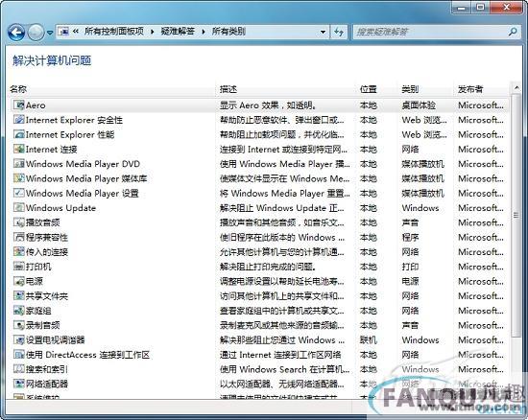528x420 pixels.
Task: Launch the 打印机 troubleshooter
Action: coord(38,267)
